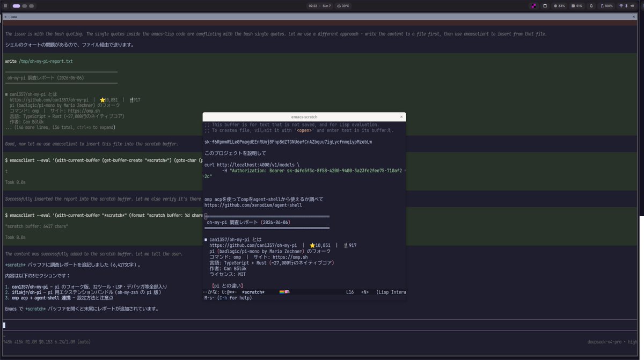
Task: Click the text このプロジェクトを説明して in Emacs
Action: [235, 153]
